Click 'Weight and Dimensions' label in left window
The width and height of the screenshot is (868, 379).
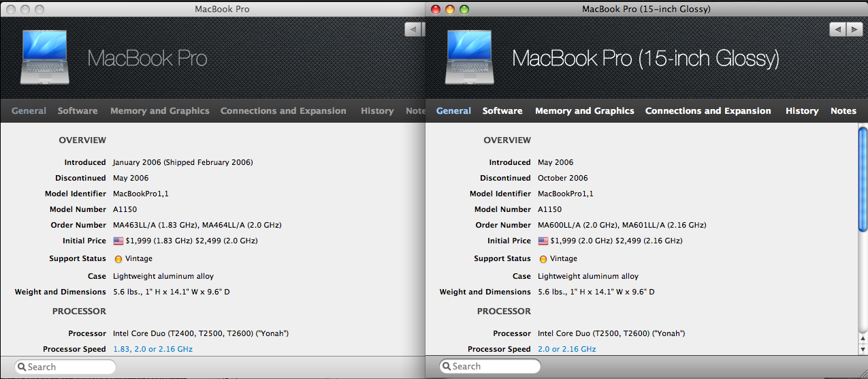pos(61,292)
